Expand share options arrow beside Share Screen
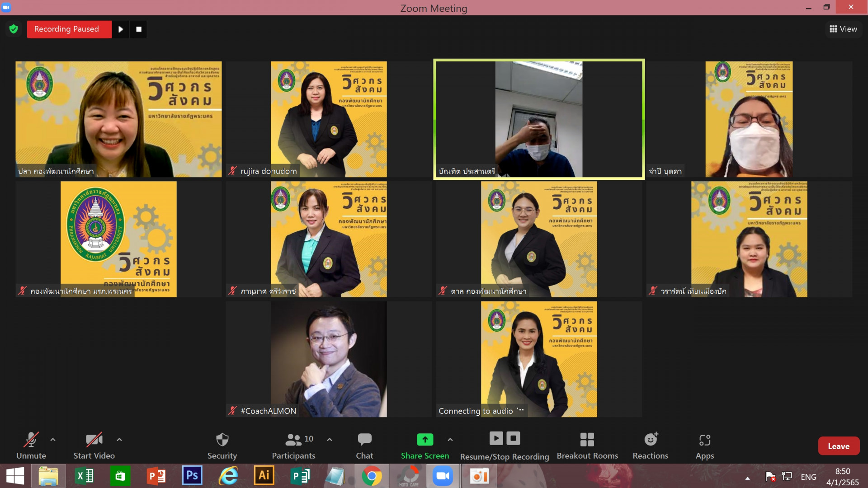Screen dimensions: 868x488 coord(450,439)
